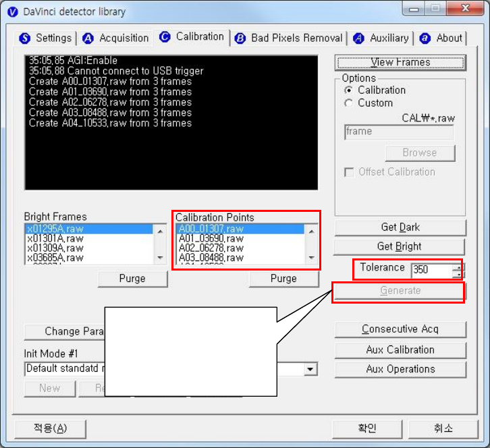Open the Bad Pixels Removal tab

pos(289,38)
